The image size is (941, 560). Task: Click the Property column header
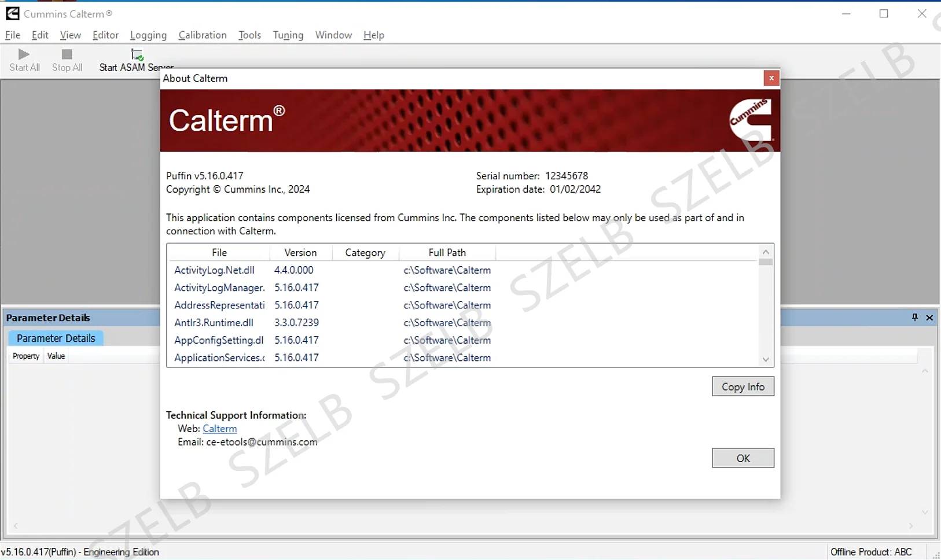[x=25, y=356]
